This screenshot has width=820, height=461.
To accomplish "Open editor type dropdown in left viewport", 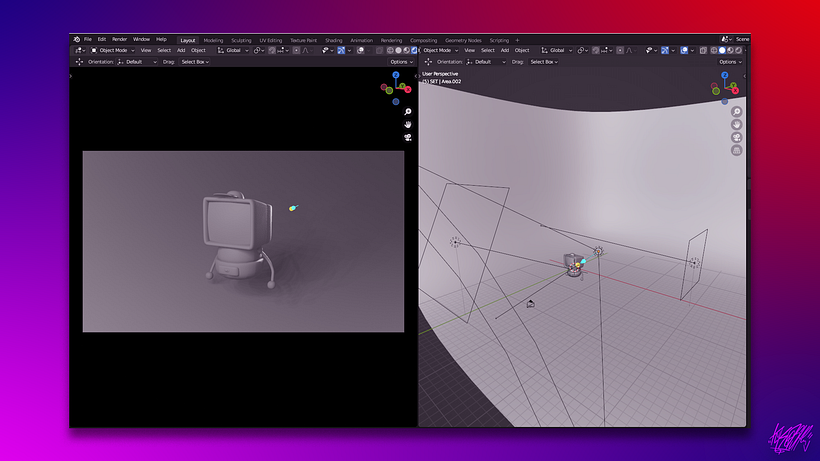I will 79,50.
